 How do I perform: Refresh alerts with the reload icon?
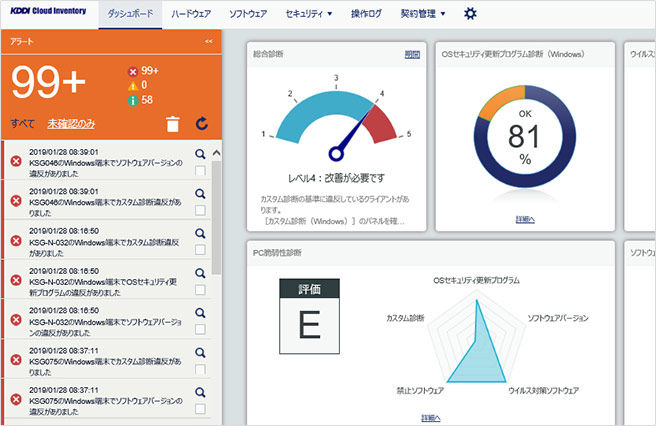pyautogui.click(x=202, y=124)
